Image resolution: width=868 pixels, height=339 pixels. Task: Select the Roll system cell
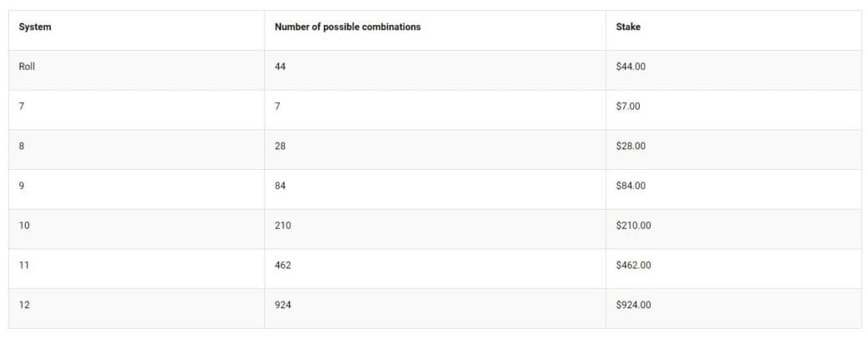[27, 67]
